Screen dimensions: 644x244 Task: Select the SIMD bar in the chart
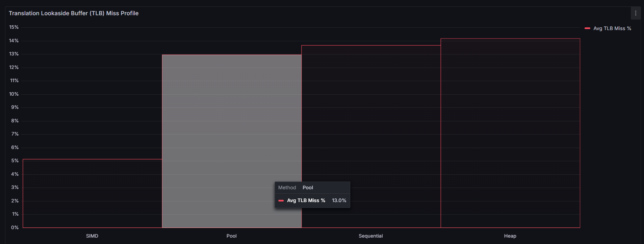[93, 193]
